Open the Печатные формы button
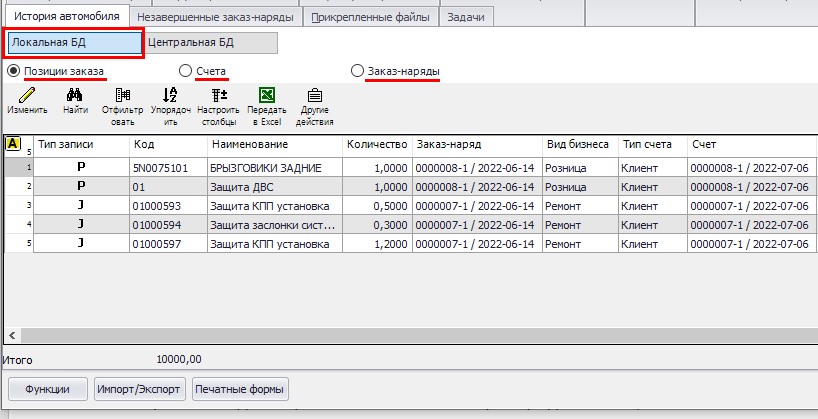This screenshot has height=419, width=818. (x=239, y=388)
